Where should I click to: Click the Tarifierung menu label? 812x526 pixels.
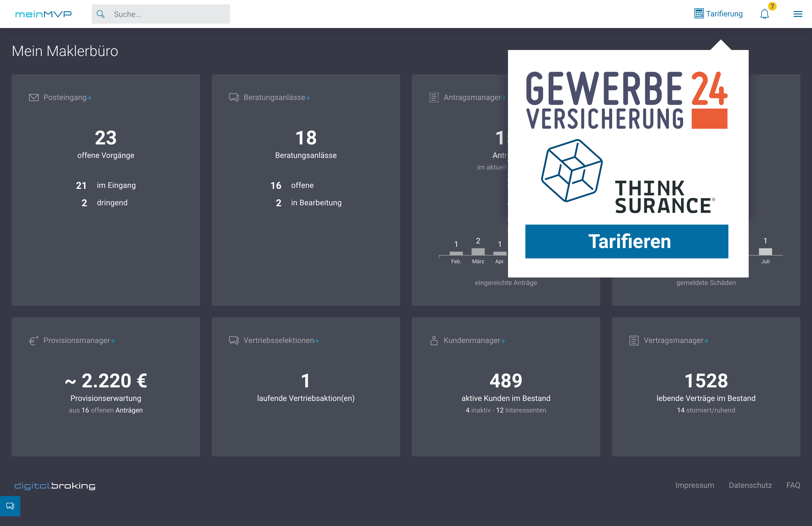pyautogui.click(x=724, y=14)
